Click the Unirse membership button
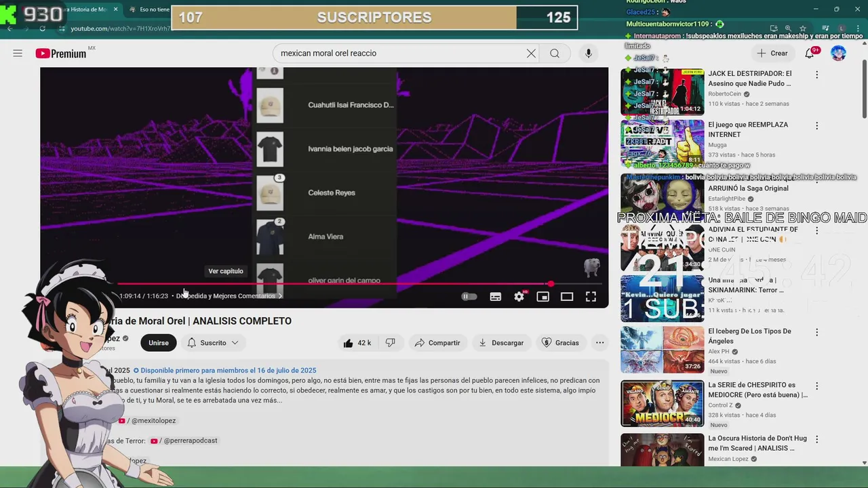The image size is (868, 488). (159, 343)
